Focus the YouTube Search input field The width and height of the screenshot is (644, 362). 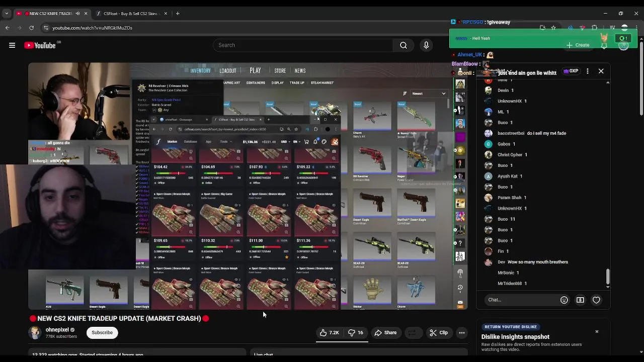tap(303, 45)
